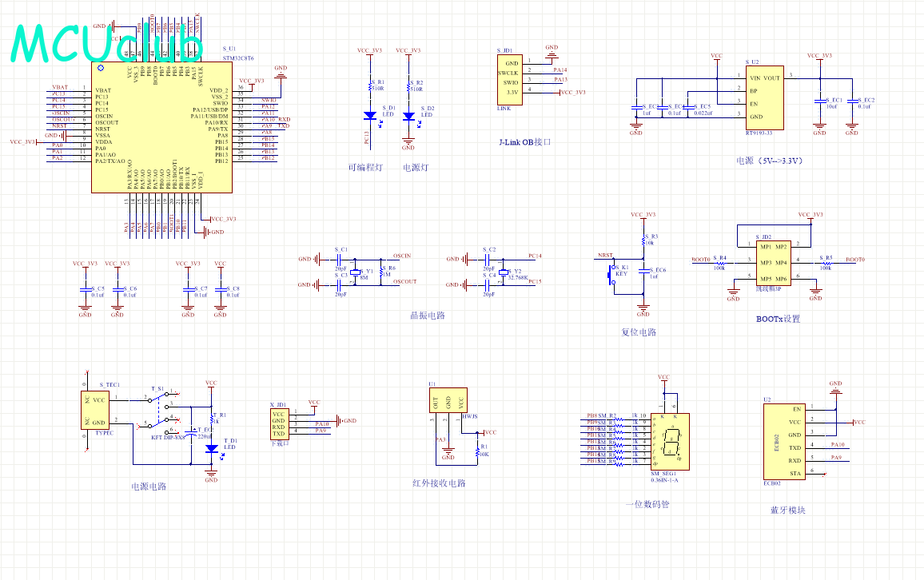The height and width of the screenshot is (580, 924).
Task: Click the MCUclub watermark logo
Action: (107, 44)
